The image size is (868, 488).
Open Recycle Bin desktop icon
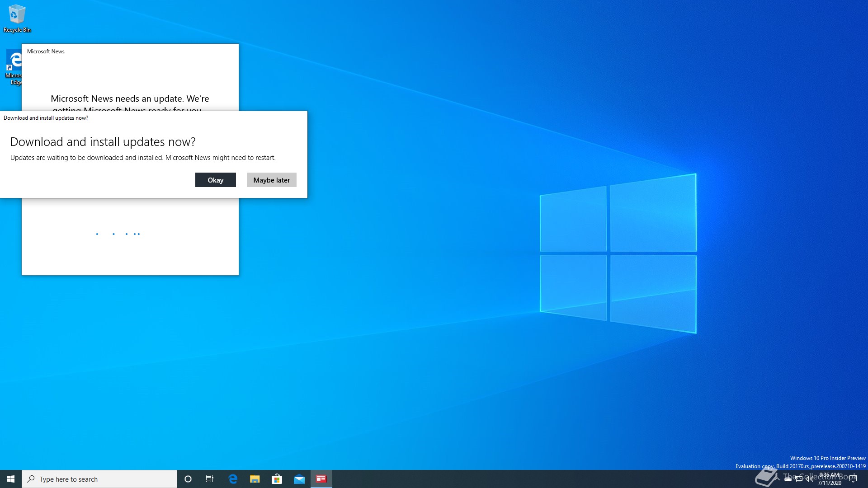click(17, 19)
